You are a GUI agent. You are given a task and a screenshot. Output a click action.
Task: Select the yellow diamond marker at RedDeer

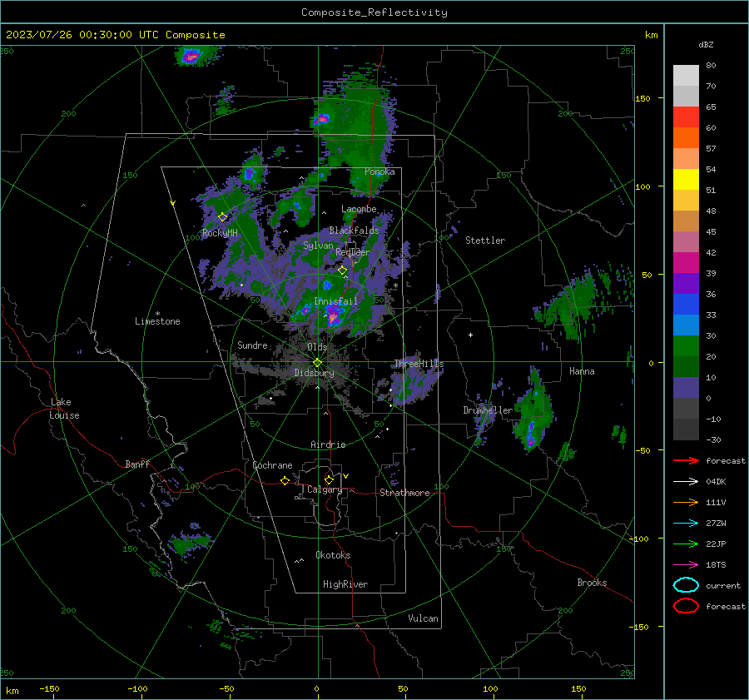point(342,271)
